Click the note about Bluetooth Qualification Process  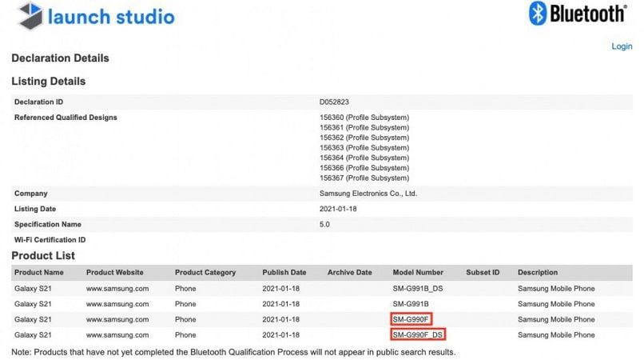233,352
